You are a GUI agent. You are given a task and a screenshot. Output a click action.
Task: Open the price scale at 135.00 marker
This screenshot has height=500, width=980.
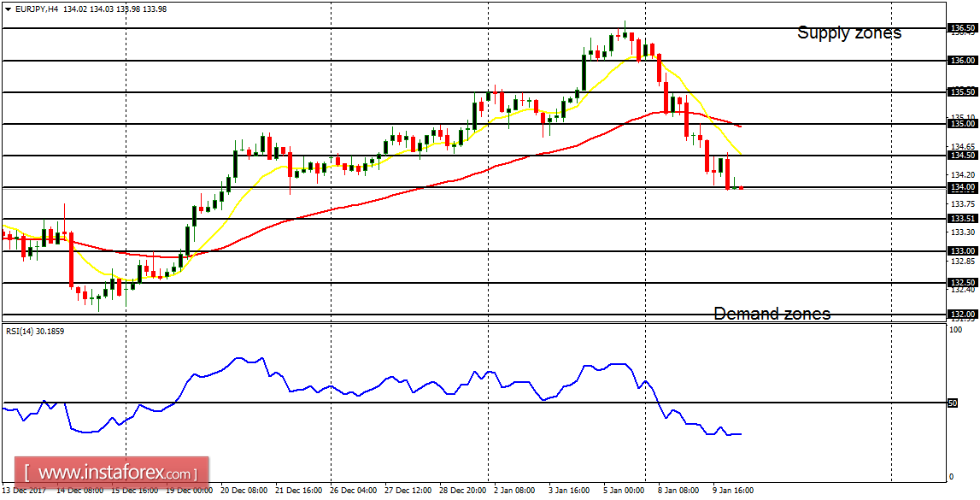click(x=964, y=124)
